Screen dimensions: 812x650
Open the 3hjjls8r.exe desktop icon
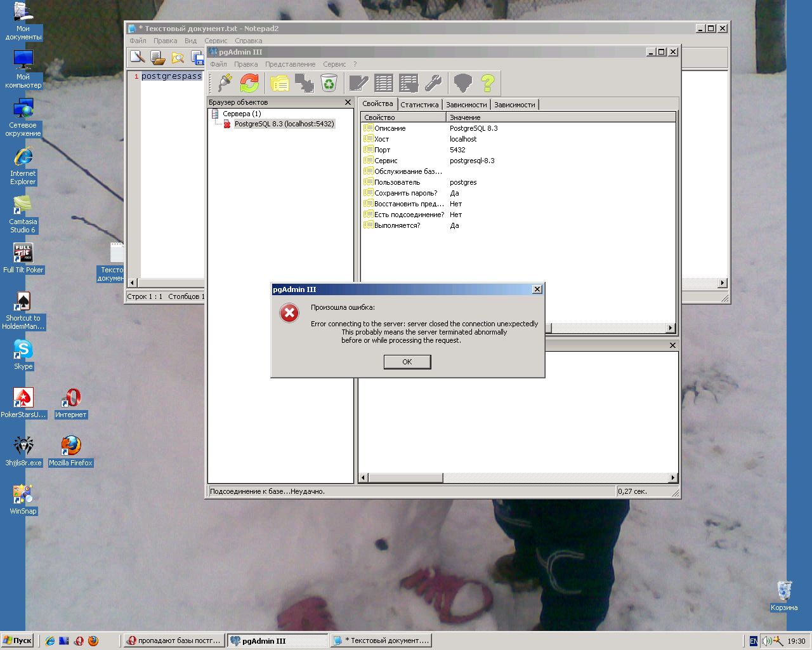[x=23, y=451]
